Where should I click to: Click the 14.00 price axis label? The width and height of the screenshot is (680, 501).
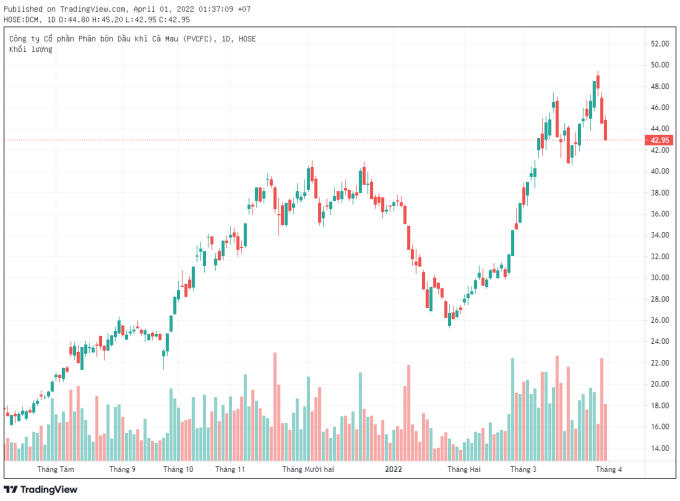point(659,448)
